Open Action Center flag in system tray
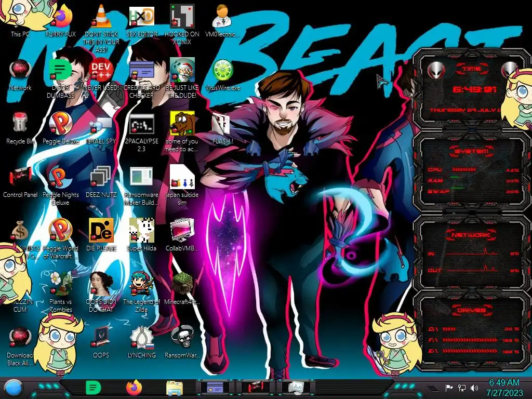Viewport: 532px width, 399px height. coord(449,388)
